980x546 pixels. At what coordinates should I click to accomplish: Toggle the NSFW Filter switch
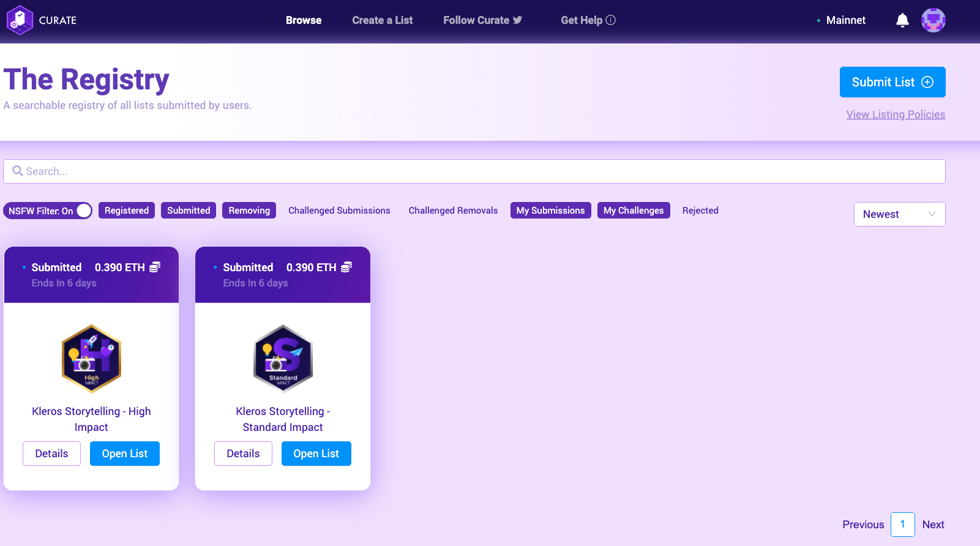click(x=48, y=211)
